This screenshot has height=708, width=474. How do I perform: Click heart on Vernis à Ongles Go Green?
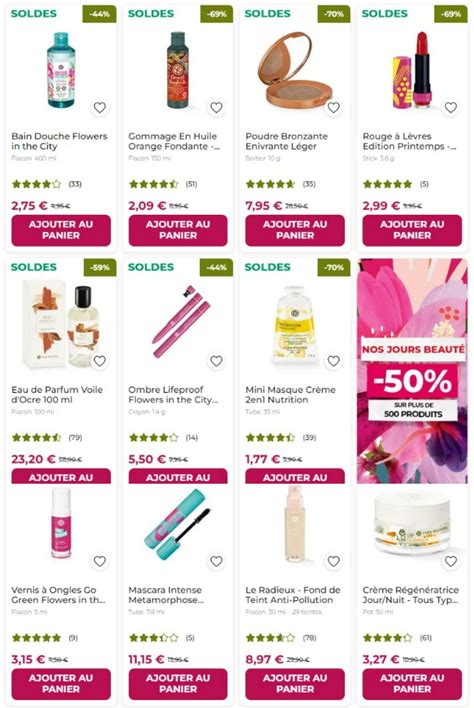point(99,561)
